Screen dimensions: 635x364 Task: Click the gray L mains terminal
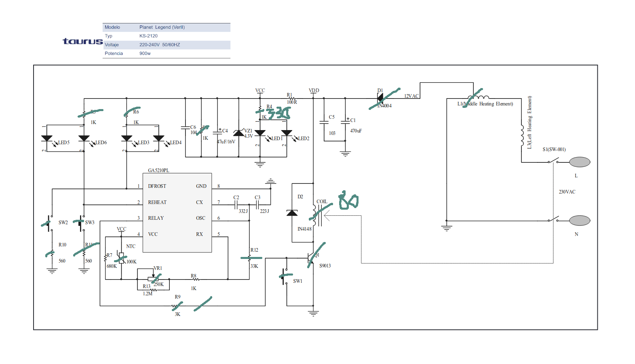point(580,162)
